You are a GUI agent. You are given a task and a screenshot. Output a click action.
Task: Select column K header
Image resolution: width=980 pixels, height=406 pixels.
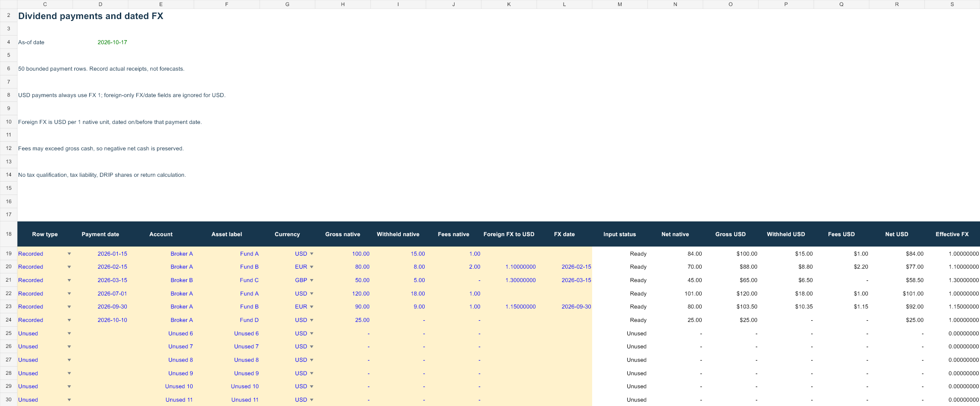pos(509,4)
